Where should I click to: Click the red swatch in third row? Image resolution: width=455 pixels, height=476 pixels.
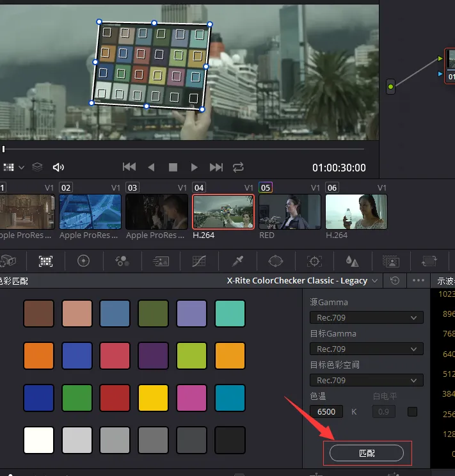pos(115,398)
